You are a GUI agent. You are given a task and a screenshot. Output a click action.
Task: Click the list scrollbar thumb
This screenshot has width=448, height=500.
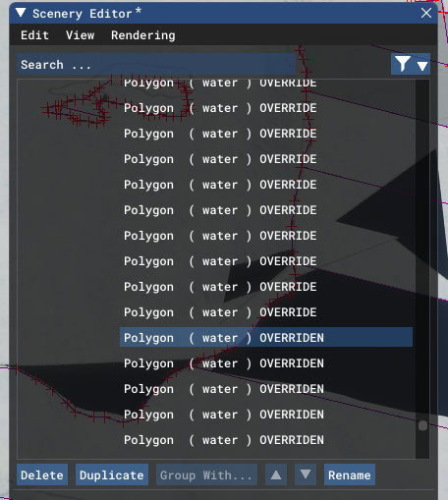click(x=422, y=425)
